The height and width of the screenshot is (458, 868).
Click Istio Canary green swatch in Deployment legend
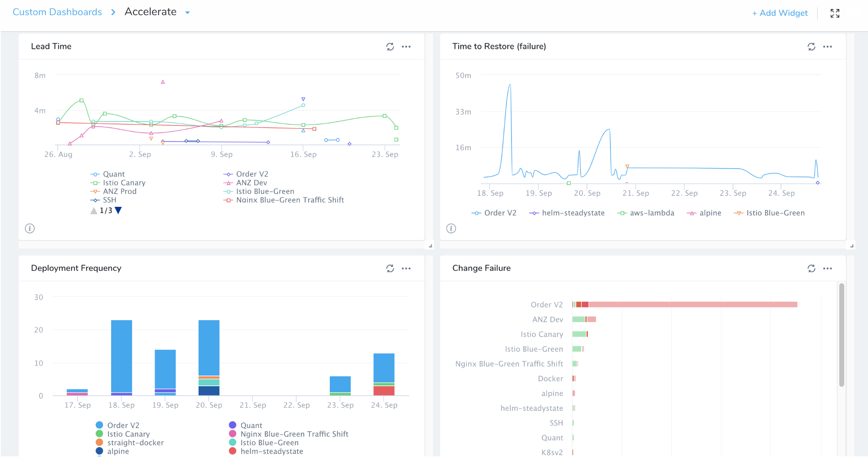(x=99, y=434)
